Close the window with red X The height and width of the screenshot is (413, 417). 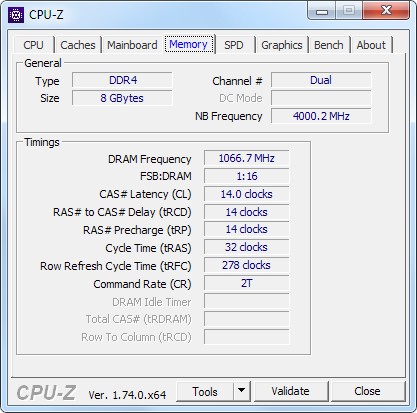386,11
